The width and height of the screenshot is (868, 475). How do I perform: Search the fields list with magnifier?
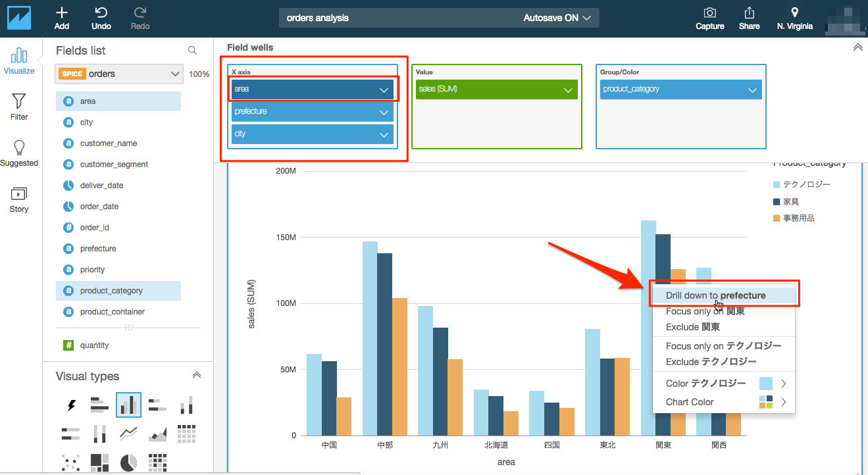coord(192,51)
